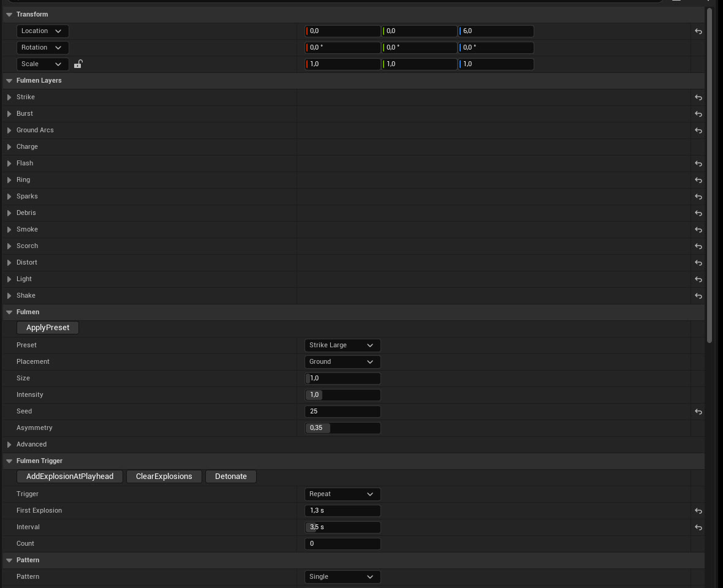This screenshot has height=588, width=723.
Task: Reset the Burst layer to default
Action: point(698,114)
